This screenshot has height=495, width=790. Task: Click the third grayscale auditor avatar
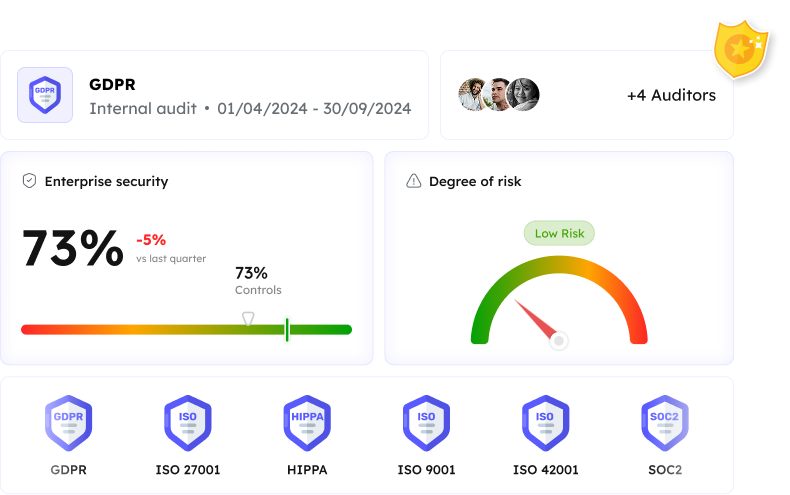pos(523,94)
